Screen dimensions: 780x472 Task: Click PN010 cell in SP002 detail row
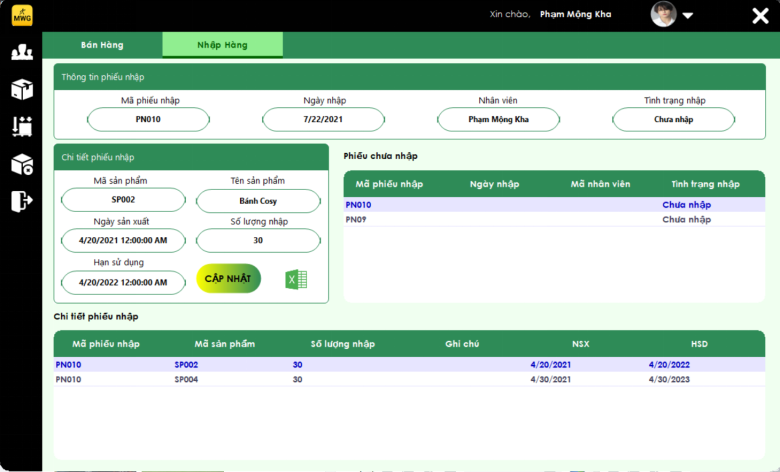[68, 365]
